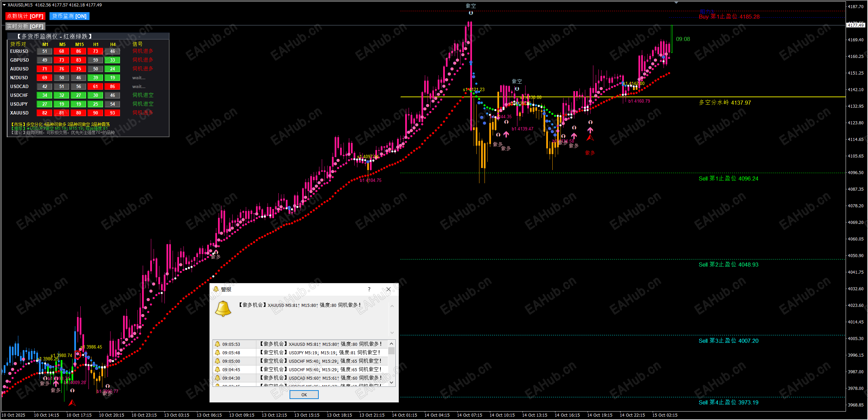868x420 pixels.
Task: Click the chart shift triangle marker at top
Action: tap(676, 3)
